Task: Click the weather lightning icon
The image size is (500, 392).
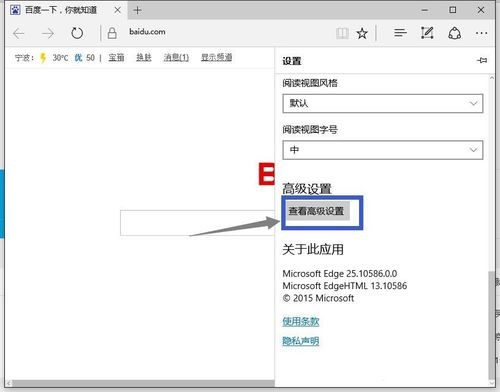Action: 43,58
